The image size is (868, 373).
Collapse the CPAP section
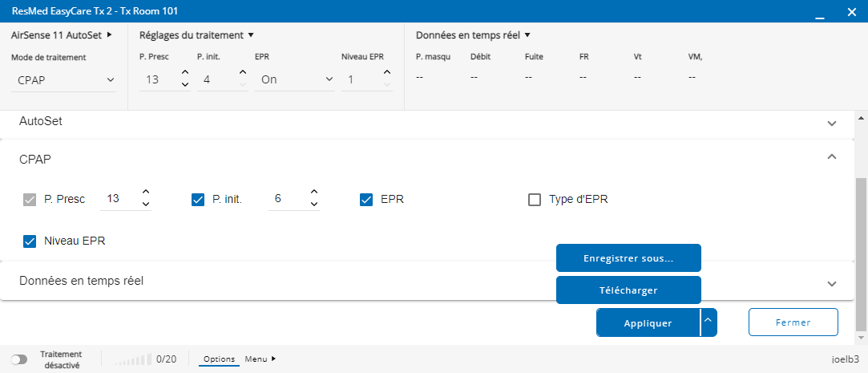pyautogui.click(x=831, y=157)
